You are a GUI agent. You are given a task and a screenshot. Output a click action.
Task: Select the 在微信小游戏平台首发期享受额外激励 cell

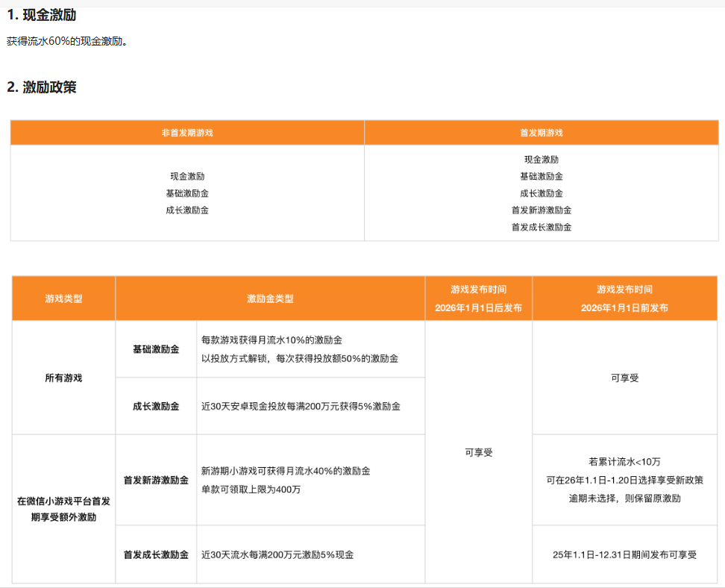click(63, 501)
